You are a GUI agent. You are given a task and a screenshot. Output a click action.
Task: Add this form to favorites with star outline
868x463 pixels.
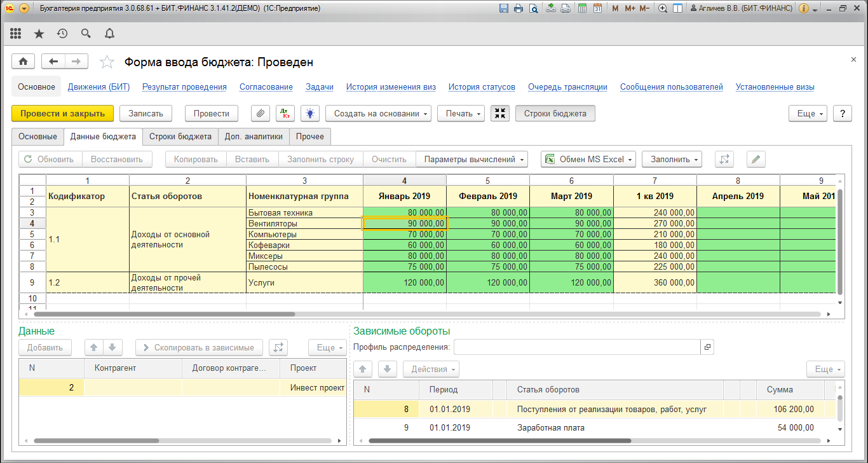point(107,62)
